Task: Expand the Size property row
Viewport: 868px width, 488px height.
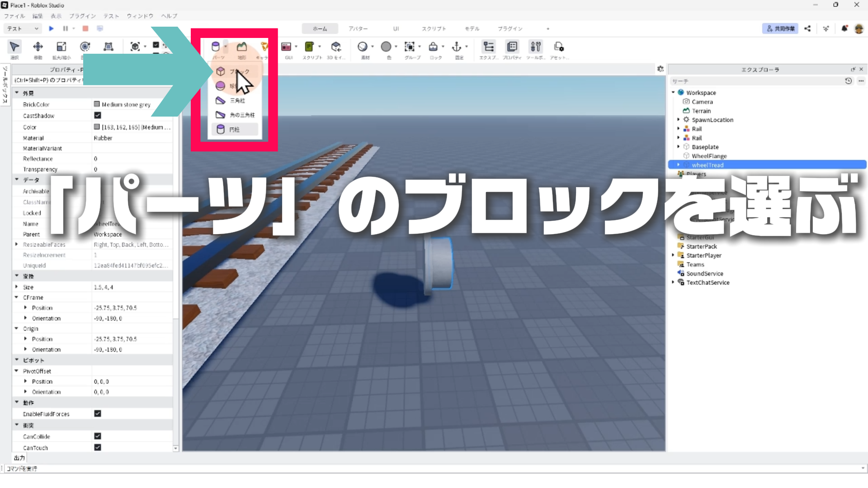Action: point(17,287)
